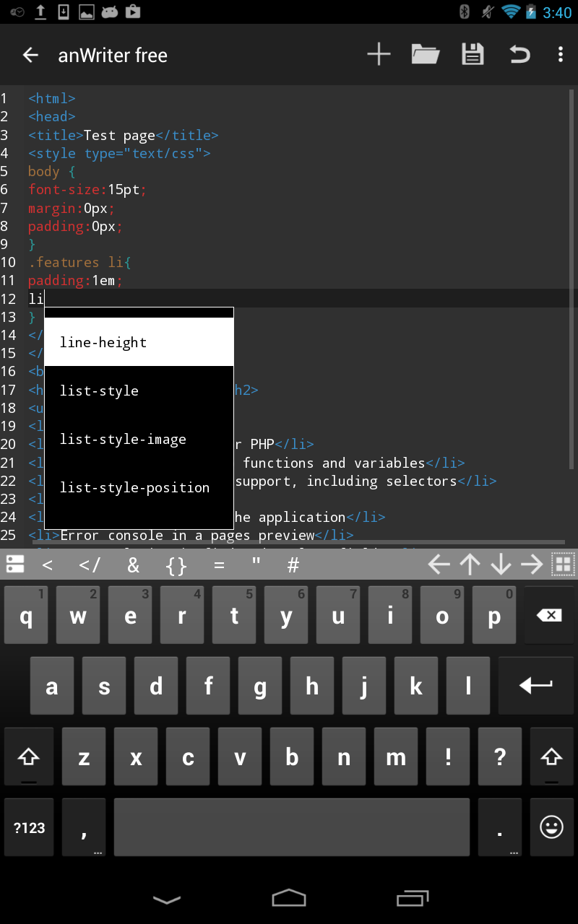This screenshot has height=924, width=578.
Task: Toggle left Shift key on keyboard
Action: coord(29,757)
